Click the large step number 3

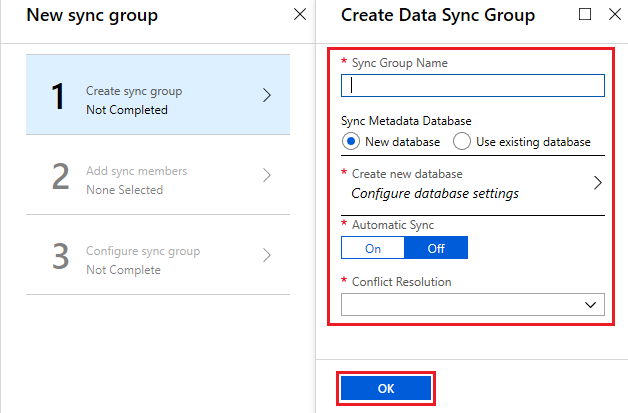tap(61, 256)
